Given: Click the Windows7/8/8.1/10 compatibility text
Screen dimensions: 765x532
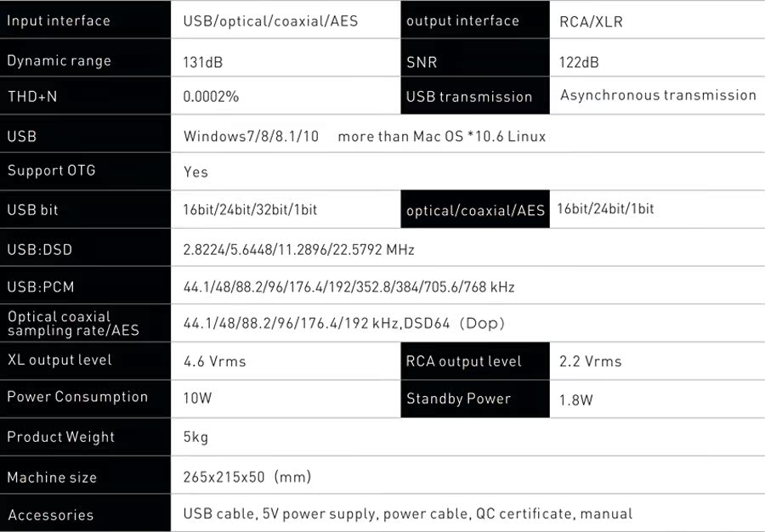Looking at the screenshot, I should point(251,136).
